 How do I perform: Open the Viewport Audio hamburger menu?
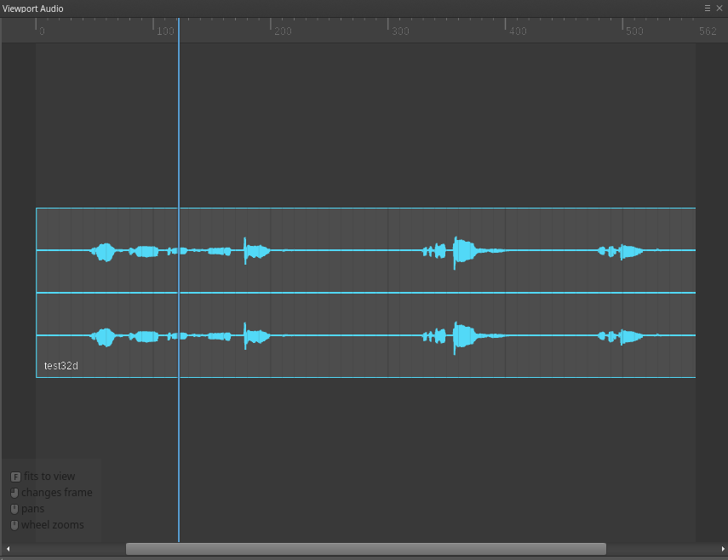pyautogui.click(x=708, y=9)
